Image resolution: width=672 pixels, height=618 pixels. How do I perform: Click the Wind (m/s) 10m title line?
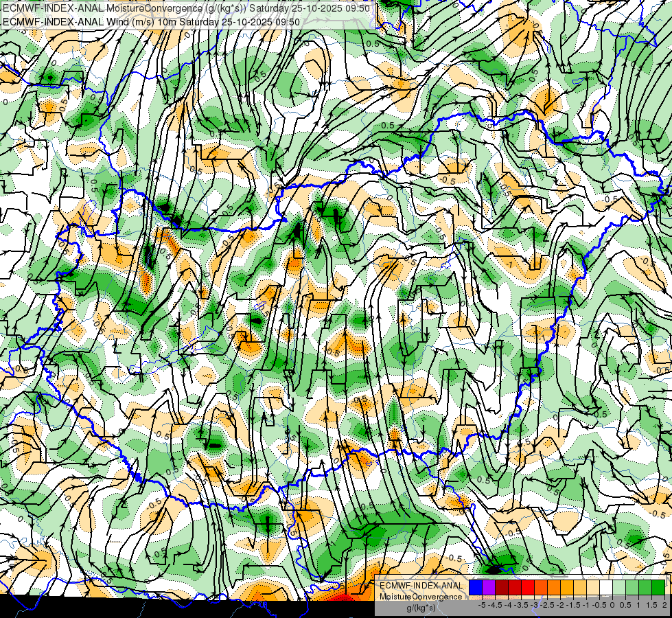click(151, 22)
